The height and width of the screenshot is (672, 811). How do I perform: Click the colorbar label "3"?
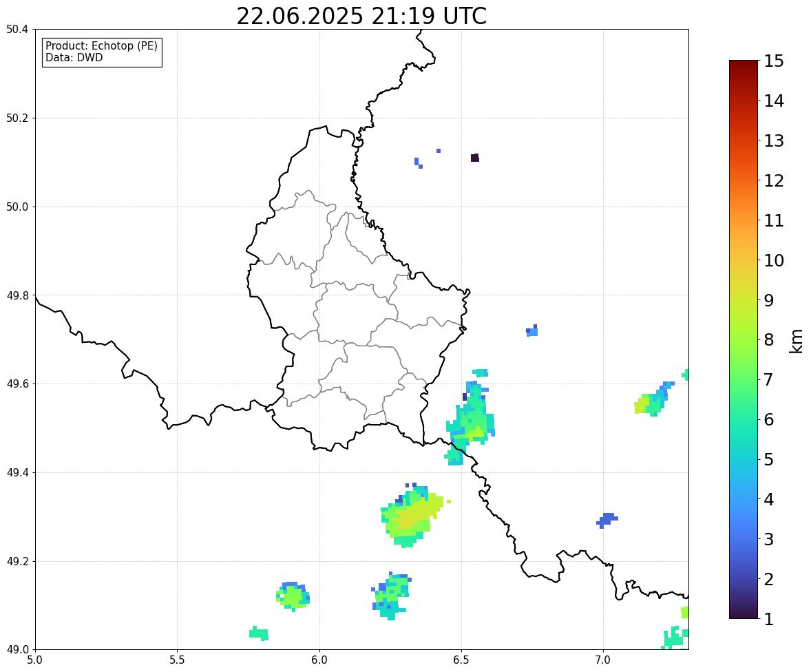click(769, 539)
